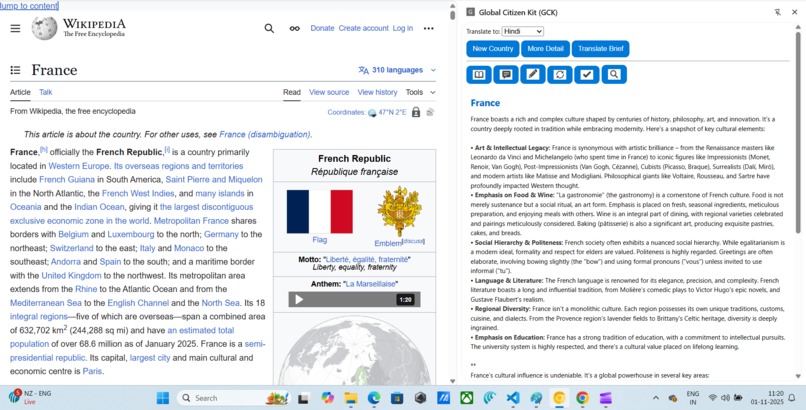Open Microsoft Store from the taskbar
806x410 pixels.
[397, 398]
